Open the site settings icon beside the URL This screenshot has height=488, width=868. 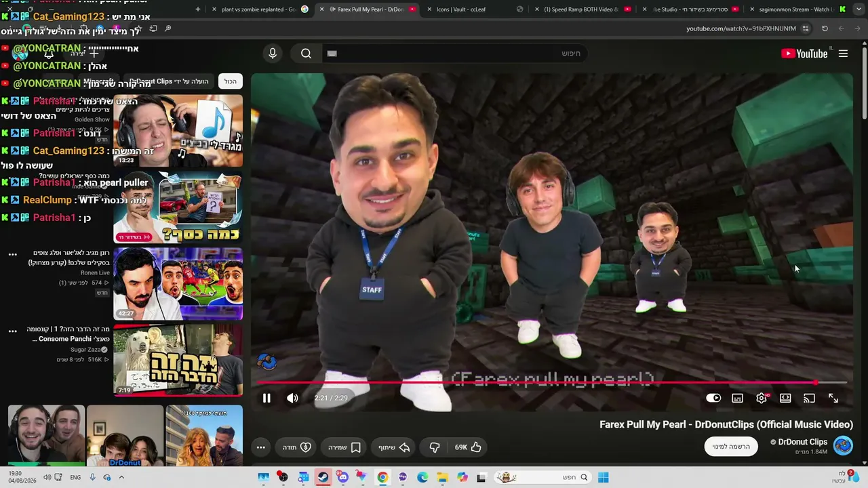(x=806, y=28)
